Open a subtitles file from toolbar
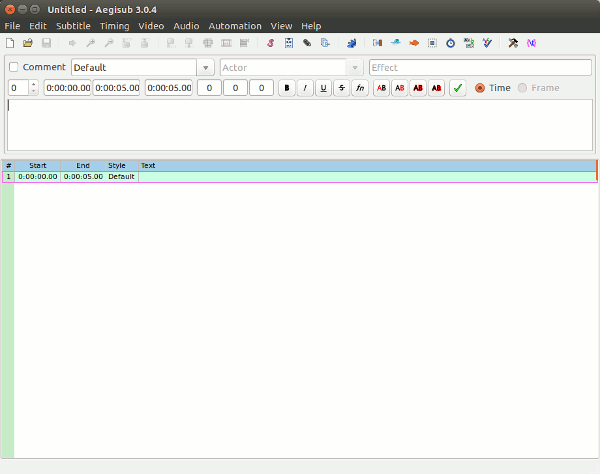600x474 pixels. tap(28, 43)
